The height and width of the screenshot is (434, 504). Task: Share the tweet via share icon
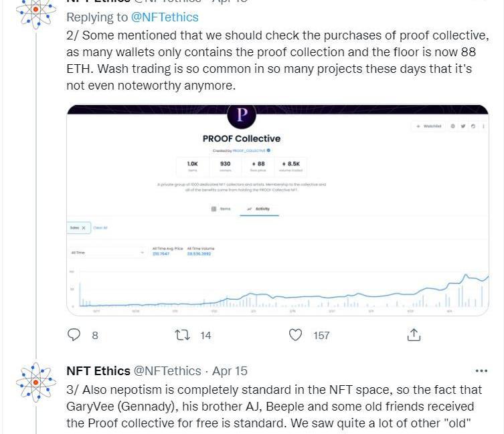point(414,335)
